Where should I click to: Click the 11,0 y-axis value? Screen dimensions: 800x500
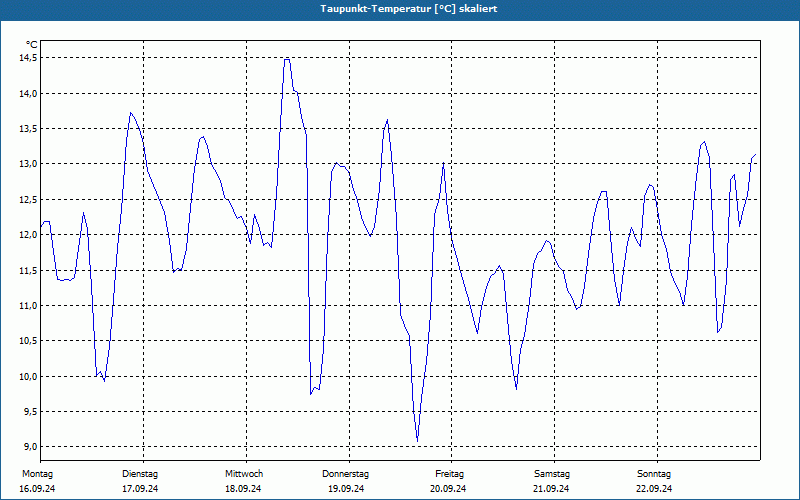click(28, 306)
